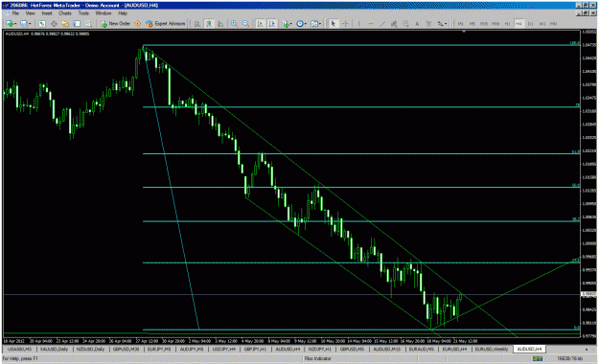Switch chart to candlesticks type
This screenshot has height=364, width=599.
(209, 24)
